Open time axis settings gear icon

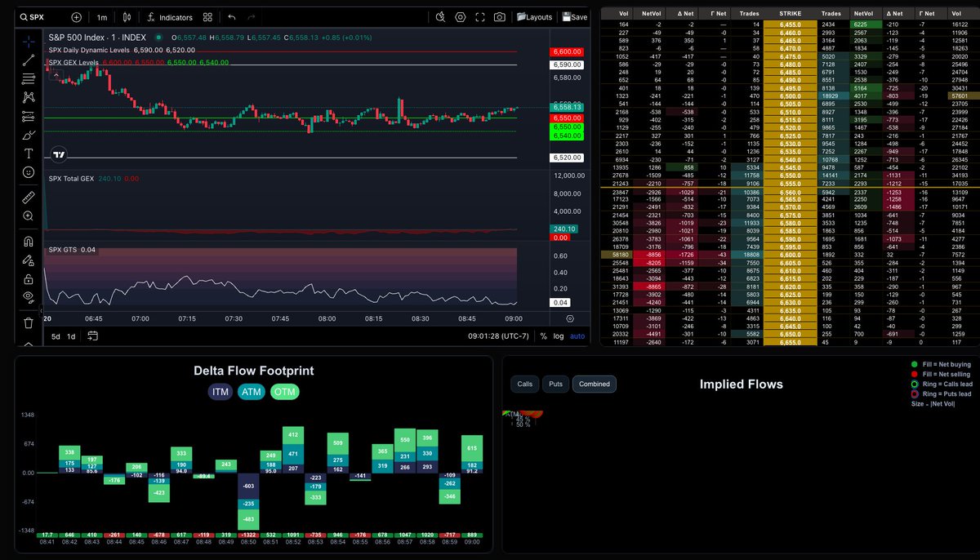tap(569, 318)
